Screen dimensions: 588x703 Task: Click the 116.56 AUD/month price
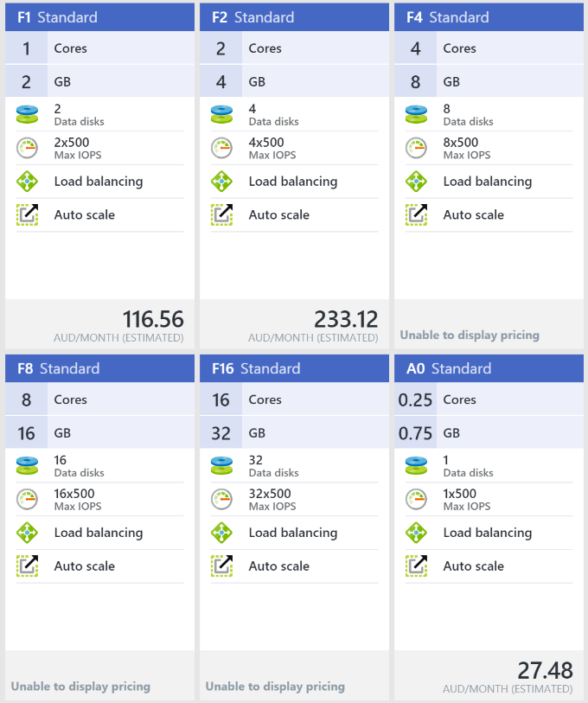[x=153, y=320]
